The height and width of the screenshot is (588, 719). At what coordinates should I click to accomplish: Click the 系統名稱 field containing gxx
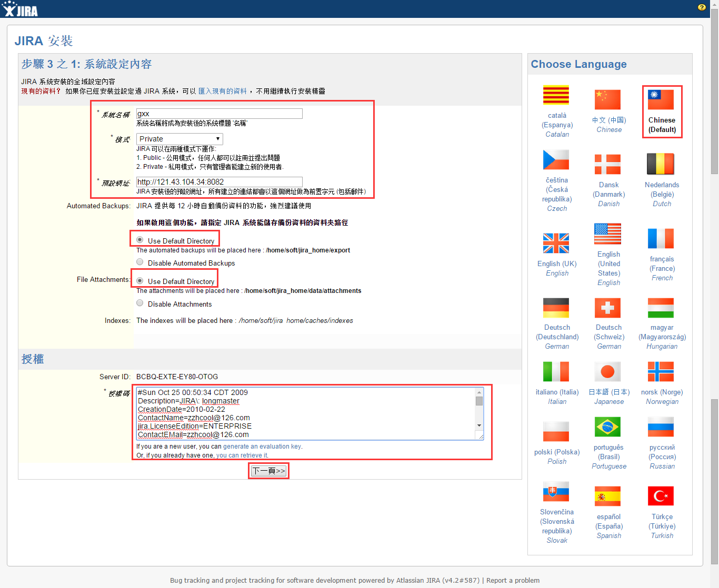(219, 114)
